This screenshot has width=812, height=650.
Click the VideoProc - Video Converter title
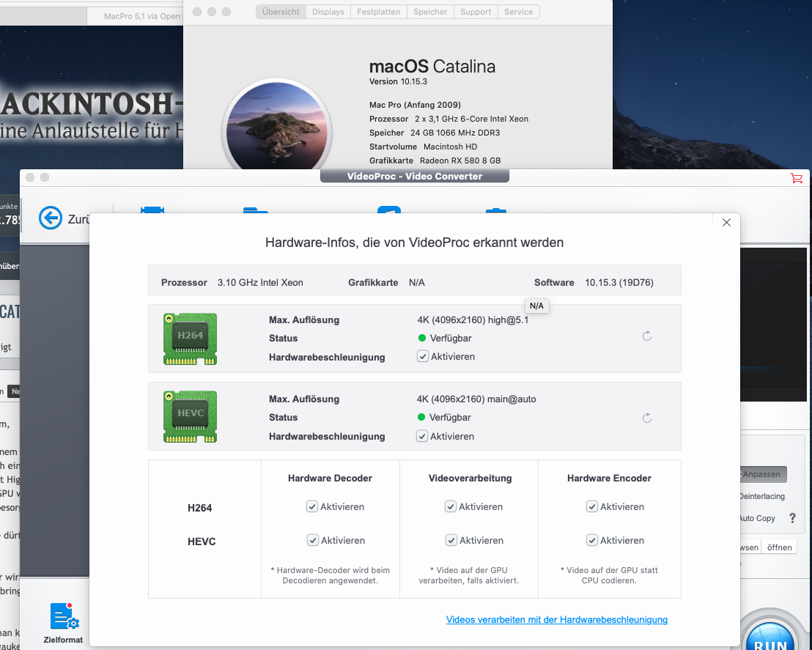pyautogui.click(x=415, y=176)
